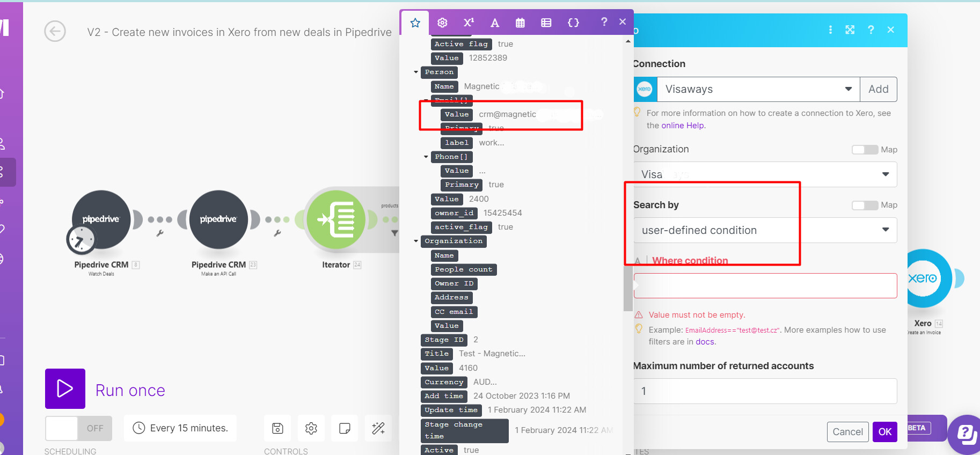The image size is (980, 455).
Task: Select the Title token
Action: 437,354
